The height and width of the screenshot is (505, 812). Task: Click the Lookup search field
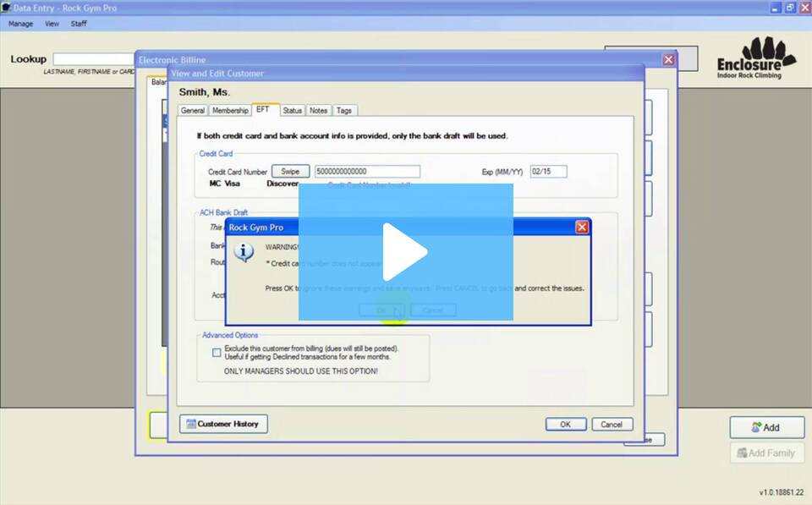[x=94, y=59]
